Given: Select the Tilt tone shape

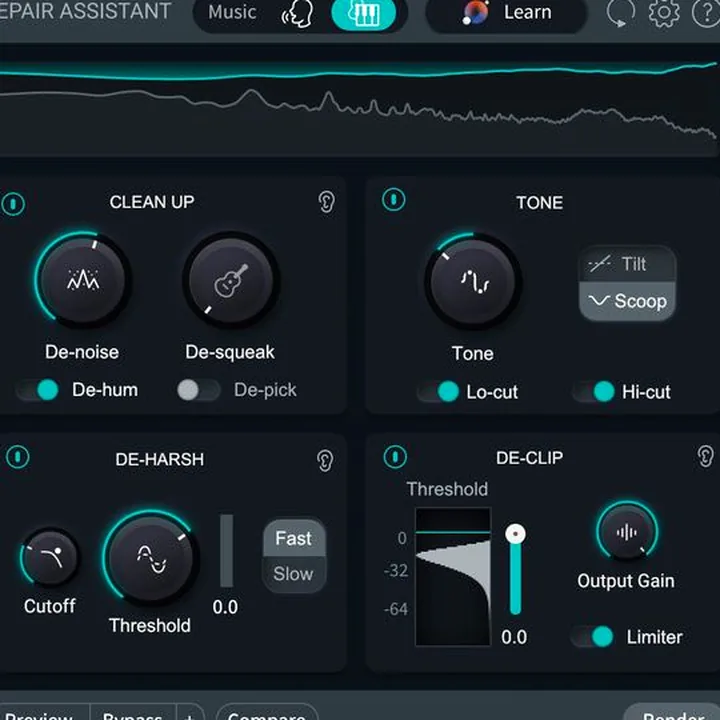Looking at the screenshot, I should (627, 264).
